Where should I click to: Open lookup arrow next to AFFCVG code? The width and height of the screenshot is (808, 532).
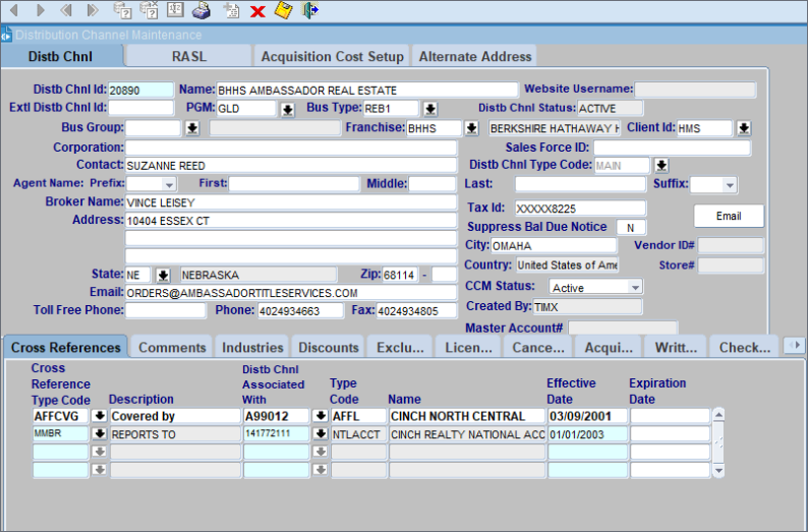tap(99, 416)
